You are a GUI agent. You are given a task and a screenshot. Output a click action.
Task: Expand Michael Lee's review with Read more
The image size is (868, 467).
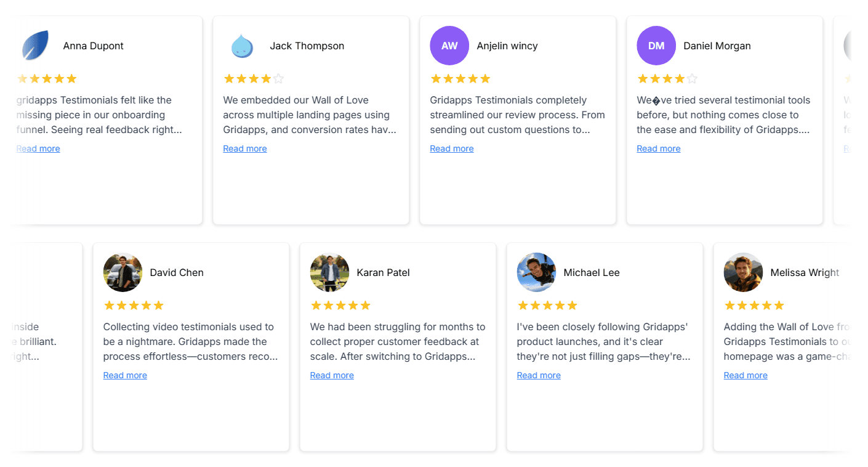coord(539,375)
